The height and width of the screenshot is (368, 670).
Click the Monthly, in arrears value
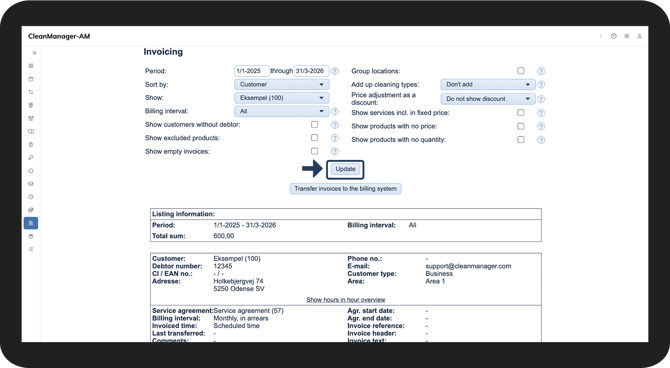(241, 318)
